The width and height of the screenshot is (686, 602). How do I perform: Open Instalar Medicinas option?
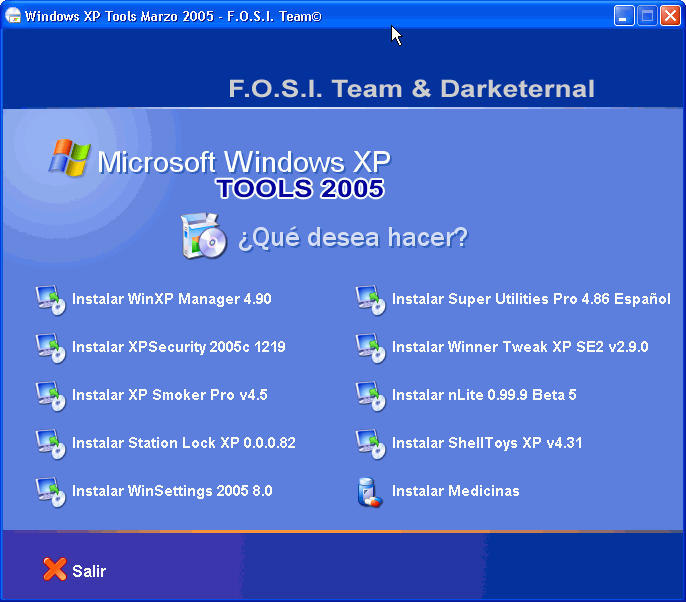tap(455, 491)
